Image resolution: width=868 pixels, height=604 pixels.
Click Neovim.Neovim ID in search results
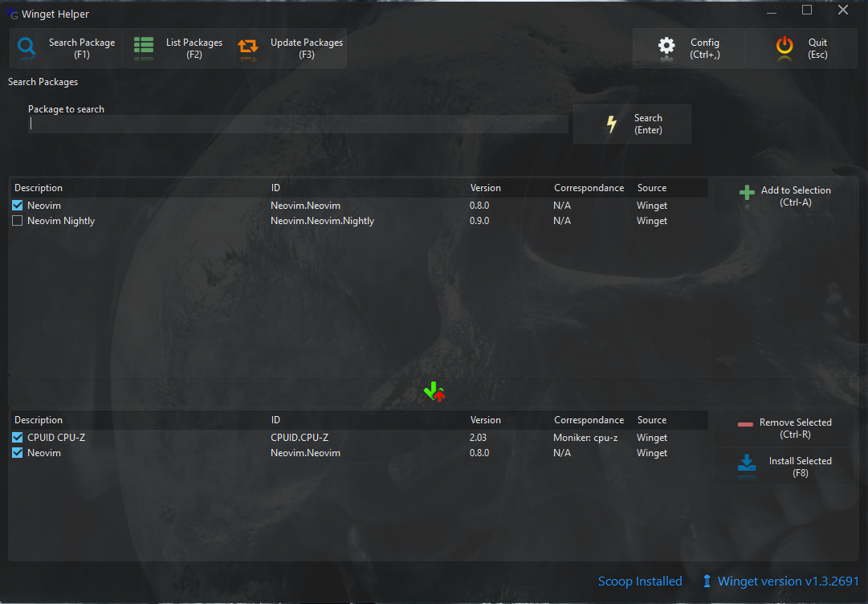coord(306,206)
